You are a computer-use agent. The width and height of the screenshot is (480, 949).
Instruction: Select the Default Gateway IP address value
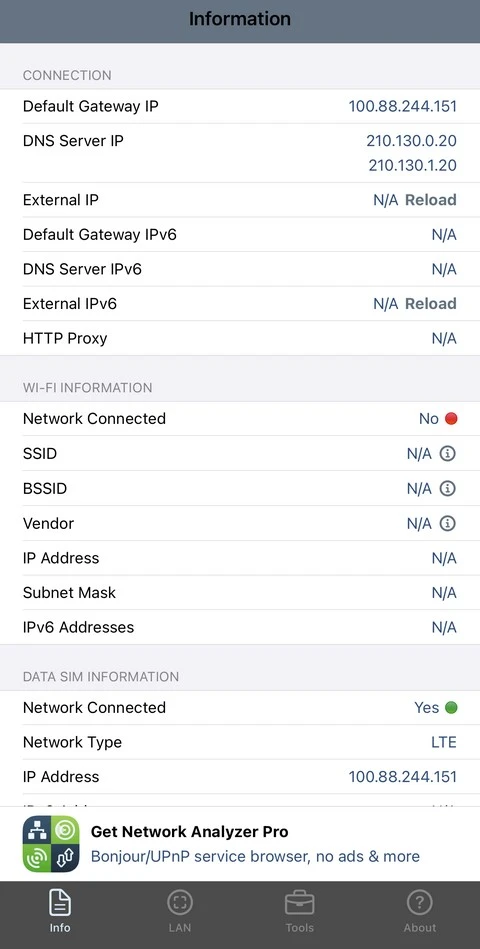(403, 107)
